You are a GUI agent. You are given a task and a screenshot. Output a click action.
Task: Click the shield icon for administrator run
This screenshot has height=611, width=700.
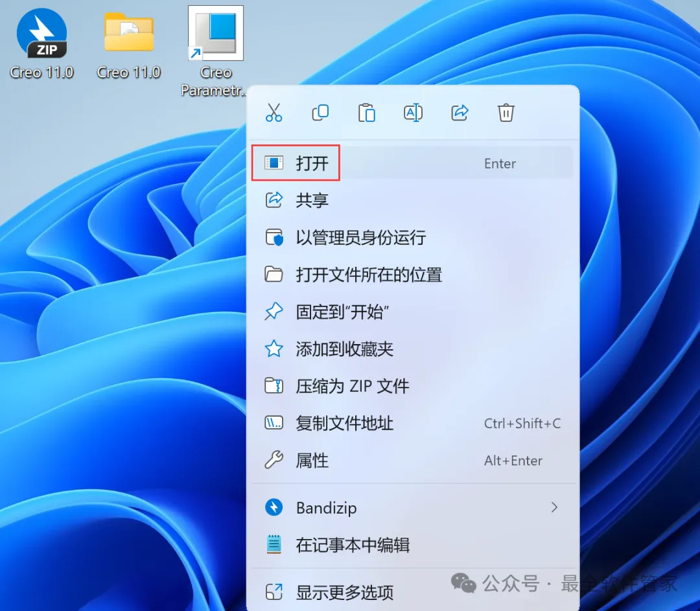274,237
